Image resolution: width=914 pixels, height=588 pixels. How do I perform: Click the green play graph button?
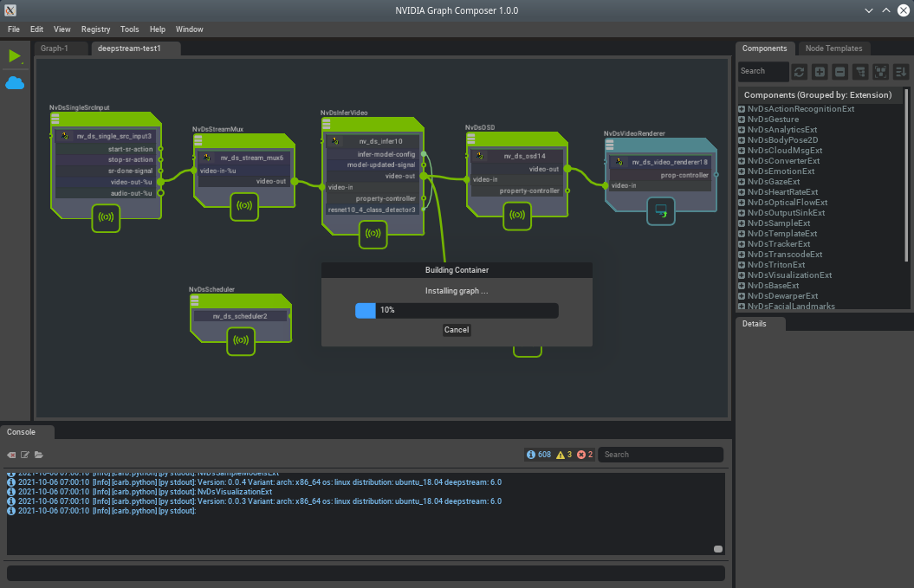[x=14, y=56]
